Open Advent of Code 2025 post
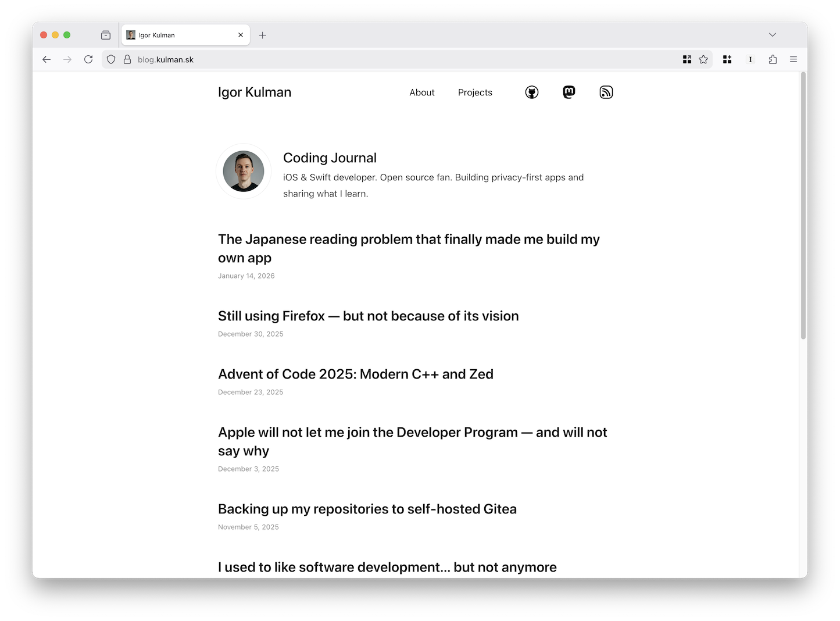The height and width of the screenshot is (621, 840). point(356,374)
